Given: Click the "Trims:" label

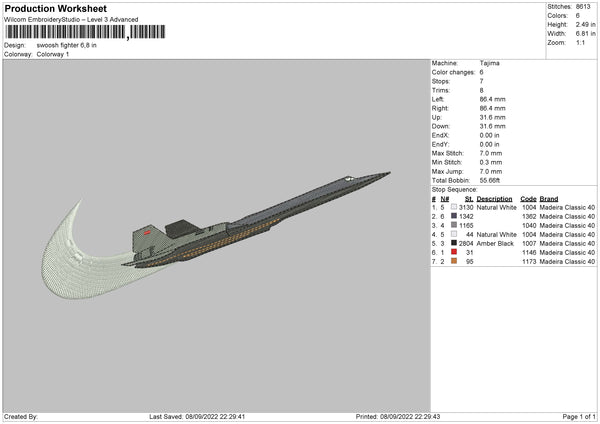Looking at the screenshot, I should pos(440,90).
